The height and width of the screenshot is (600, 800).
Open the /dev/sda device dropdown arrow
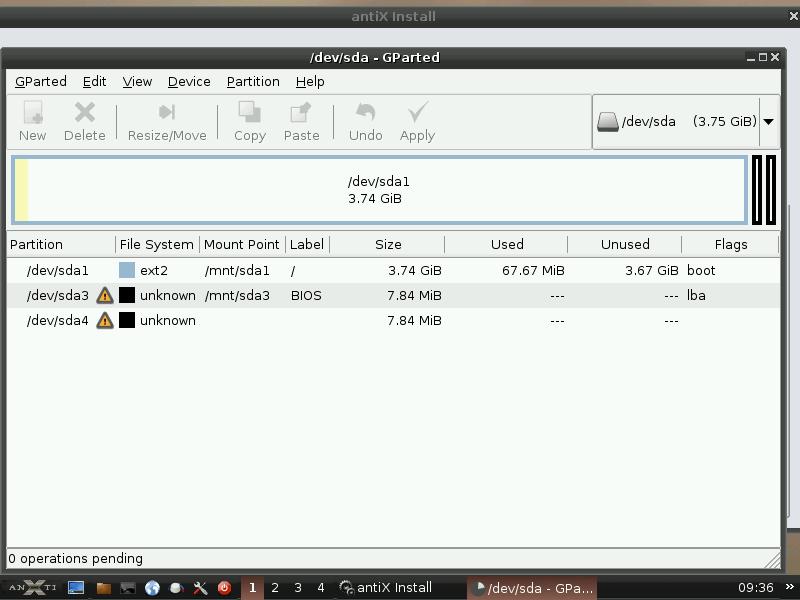[769, 122]
